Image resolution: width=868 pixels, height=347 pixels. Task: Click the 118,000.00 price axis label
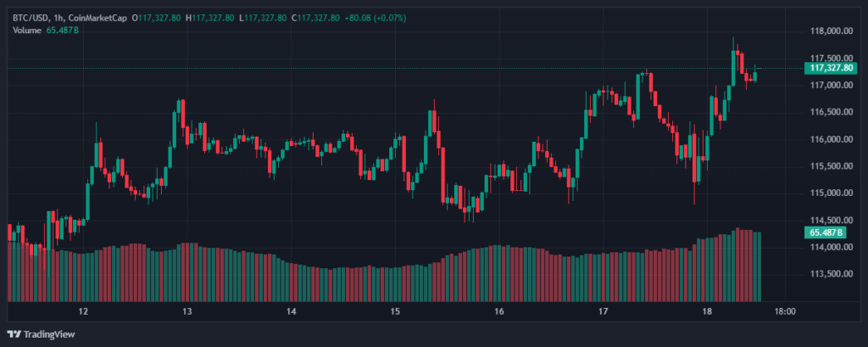831,31
